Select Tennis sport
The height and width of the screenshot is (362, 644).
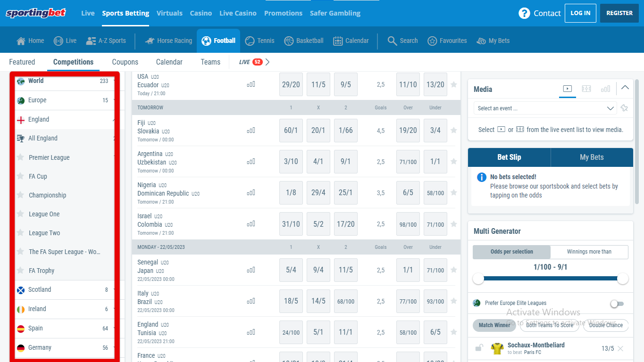point(260,41)
